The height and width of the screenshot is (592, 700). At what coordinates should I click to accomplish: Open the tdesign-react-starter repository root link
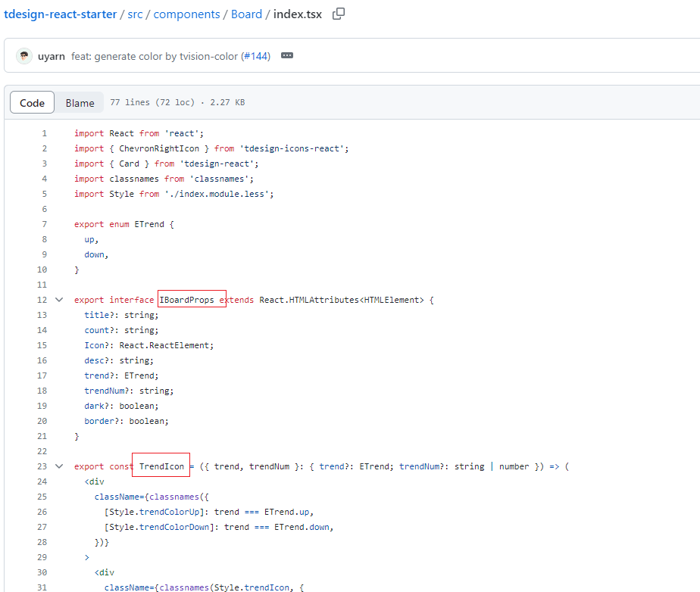pyautogui.click(x=60, y=14)
